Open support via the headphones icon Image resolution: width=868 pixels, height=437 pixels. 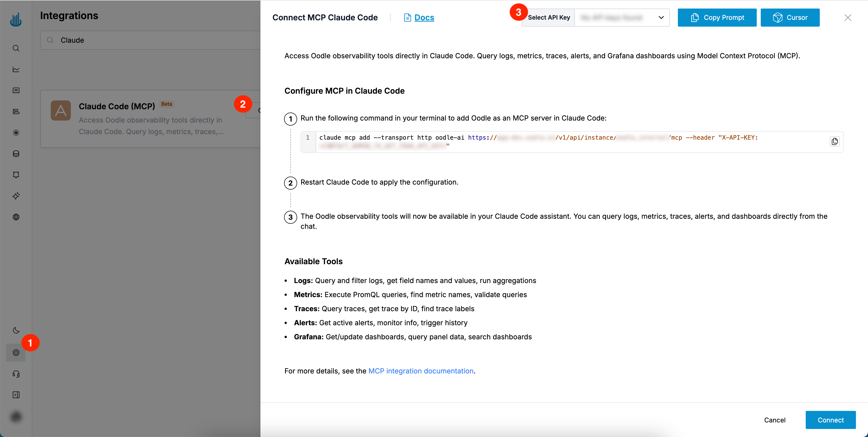(16, 374)
